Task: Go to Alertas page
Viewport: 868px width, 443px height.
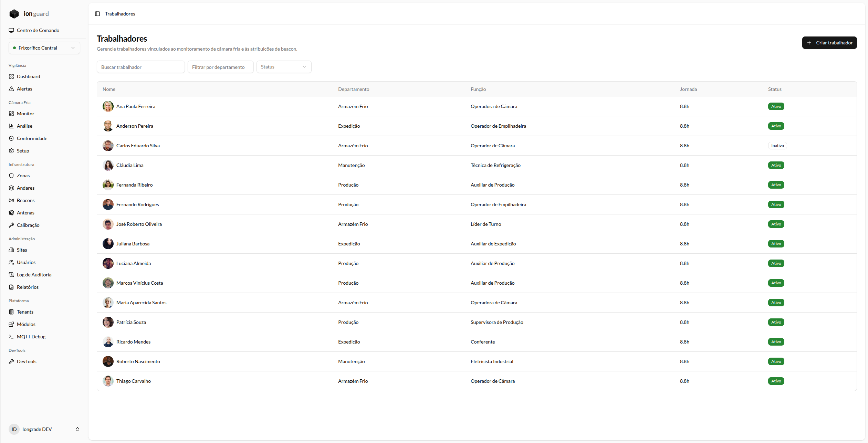Action: pos(24,89)
